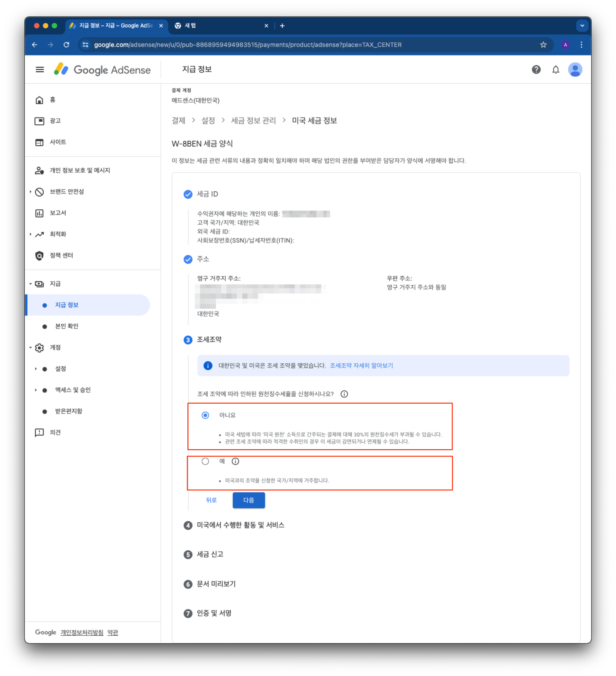Viewport: 616px width, 676px height.
Task: Go to 홈 in sidebar
Action: click(53, 100)
